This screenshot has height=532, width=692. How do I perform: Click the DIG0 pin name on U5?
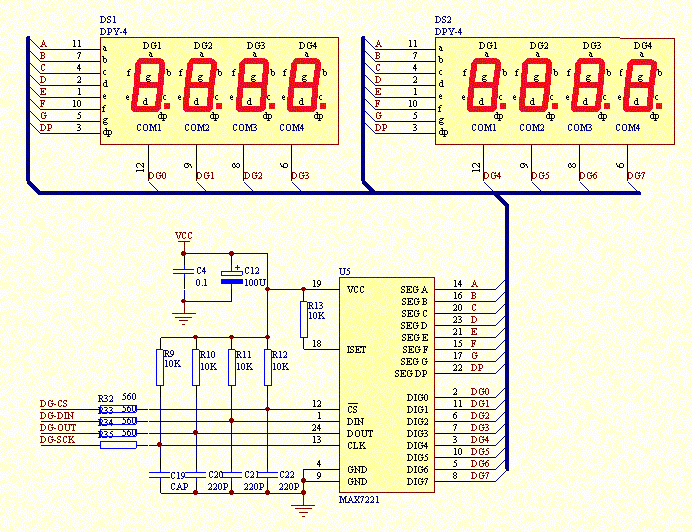(x=417, y=397)
